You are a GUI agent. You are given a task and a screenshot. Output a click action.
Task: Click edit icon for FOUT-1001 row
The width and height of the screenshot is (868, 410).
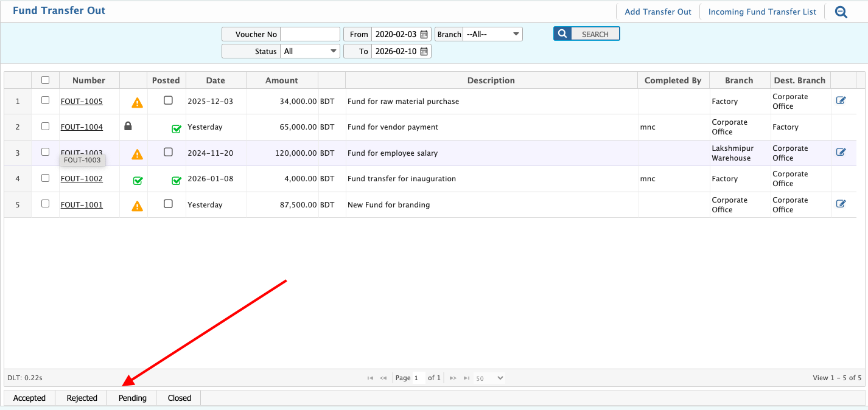pyautogui.click(x=841, y=204)
